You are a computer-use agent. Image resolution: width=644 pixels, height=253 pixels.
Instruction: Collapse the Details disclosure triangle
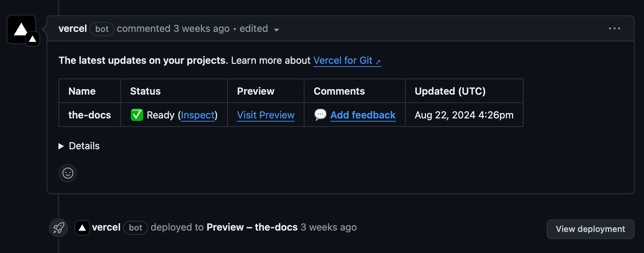point(61,146)
